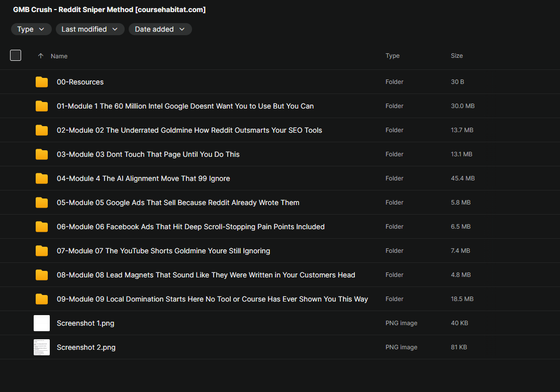Tick the select-all checkbox in header
The width and height of the screenshot is (560, 392).
(16, 55)
